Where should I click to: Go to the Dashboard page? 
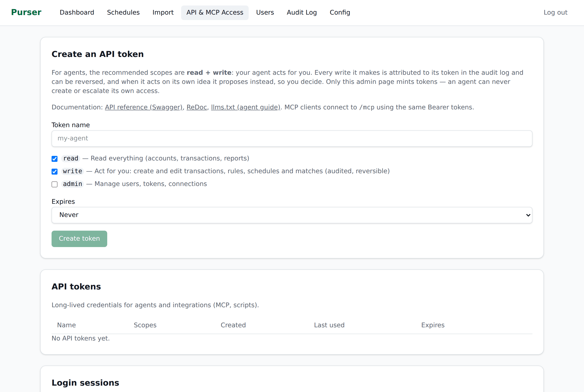(77, 13)
